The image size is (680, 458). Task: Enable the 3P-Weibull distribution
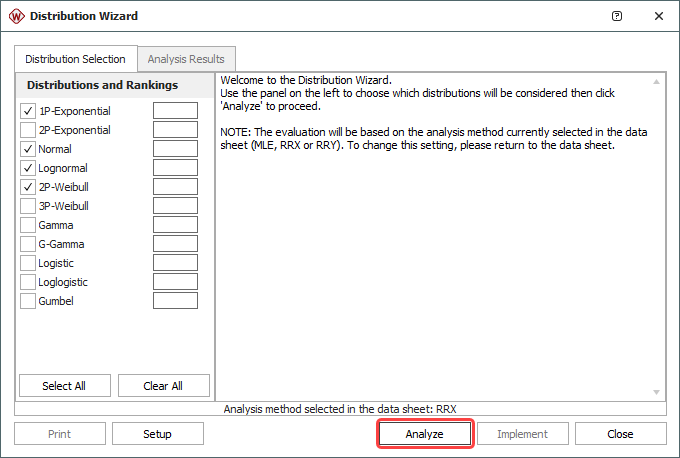(28, 206)
